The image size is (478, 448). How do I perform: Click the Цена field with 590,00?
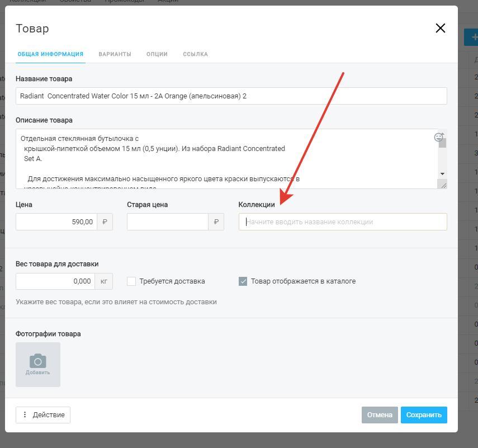(x=56, y=221)
